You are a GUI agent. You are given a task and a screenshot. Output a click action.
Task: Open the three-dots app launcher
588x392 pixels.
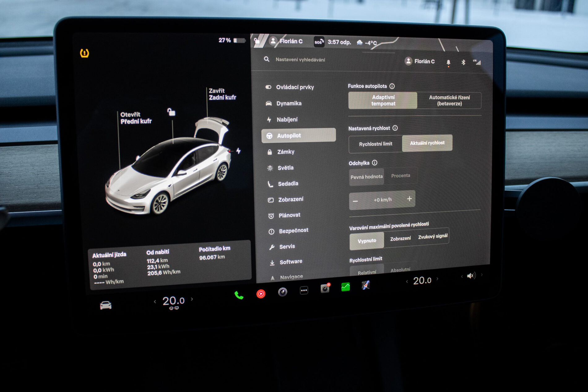(304, 290)
